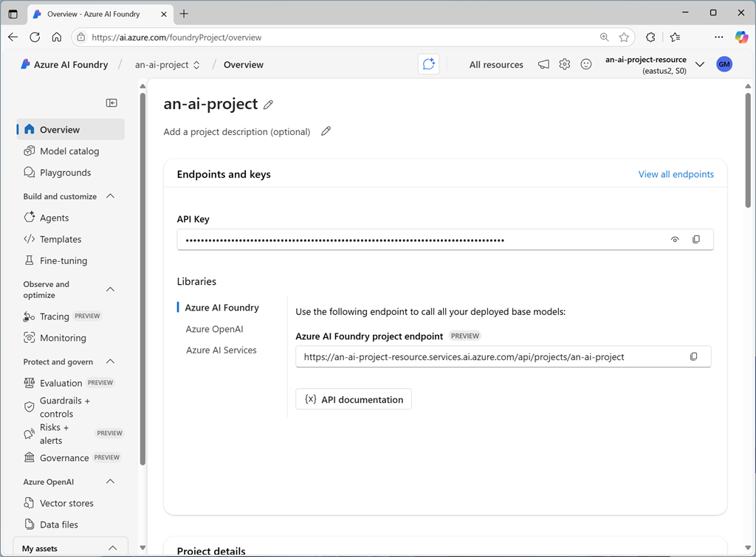This screenshot has width=756, height=557.
Task: Select the Azure AI Foundry library tab
Action: pos(221,308)
